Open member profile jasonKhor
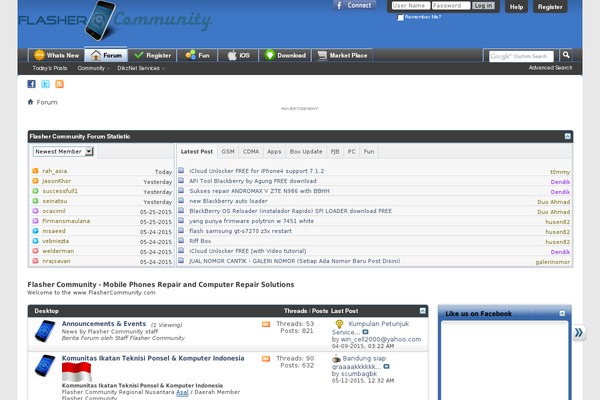 coord(57,181)
